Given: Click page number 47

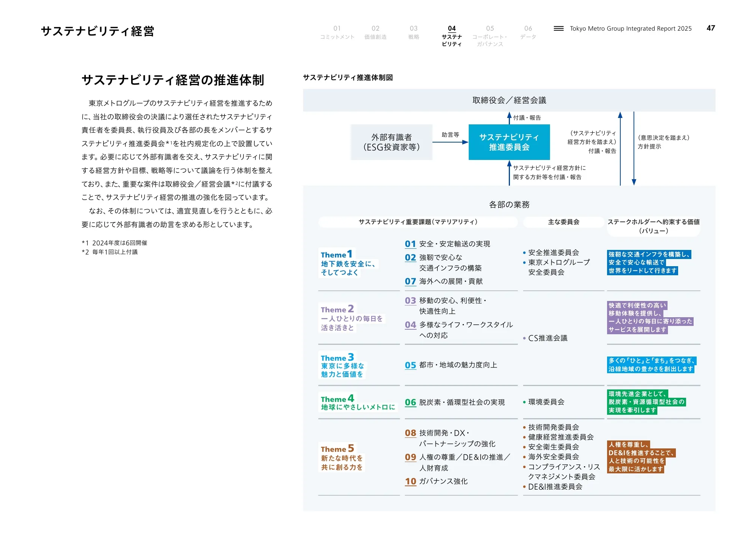Looking at the screenshot, I should click(x=711, y=28).
